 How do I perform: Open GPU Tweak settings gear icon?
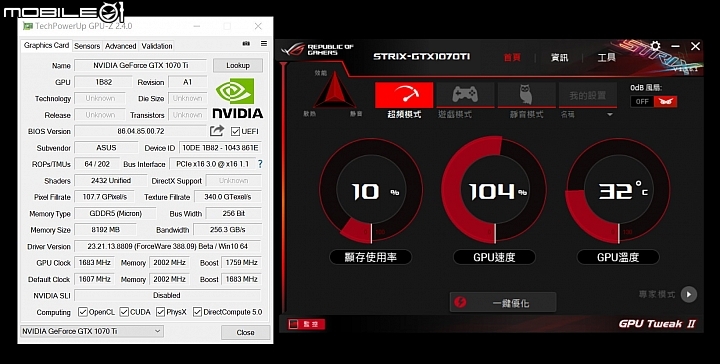655,46
